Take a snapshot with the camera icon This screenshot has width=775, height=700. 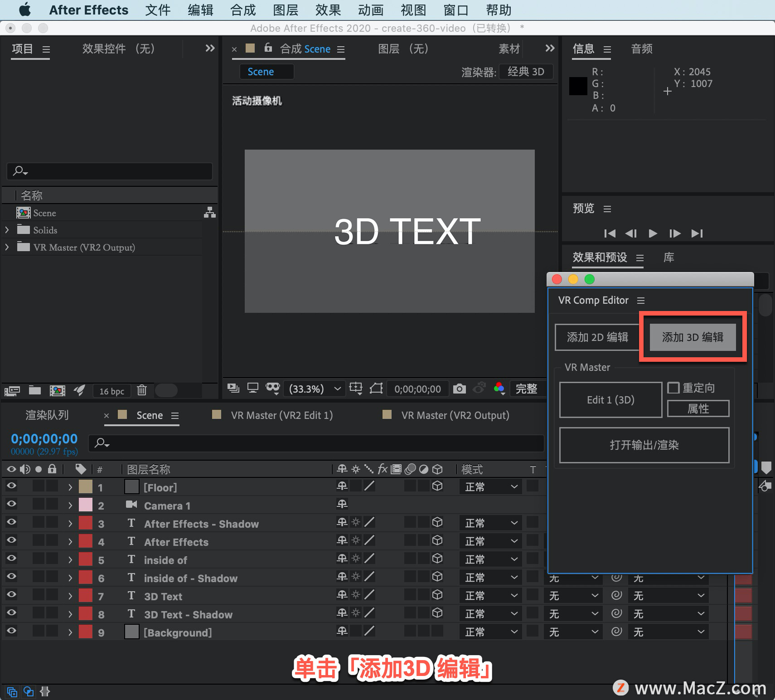click(x=460, y=389)
